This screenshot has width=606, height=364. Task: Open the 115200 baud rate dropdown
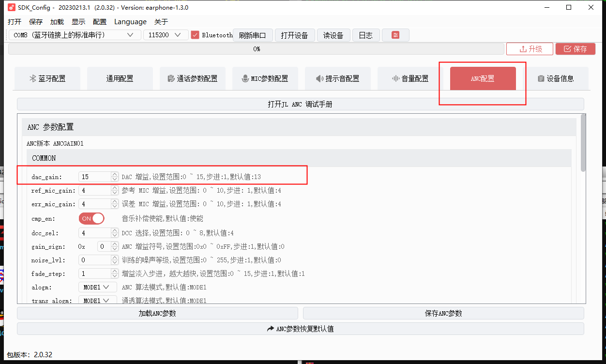pyautogui.click(x=166, y=35)
